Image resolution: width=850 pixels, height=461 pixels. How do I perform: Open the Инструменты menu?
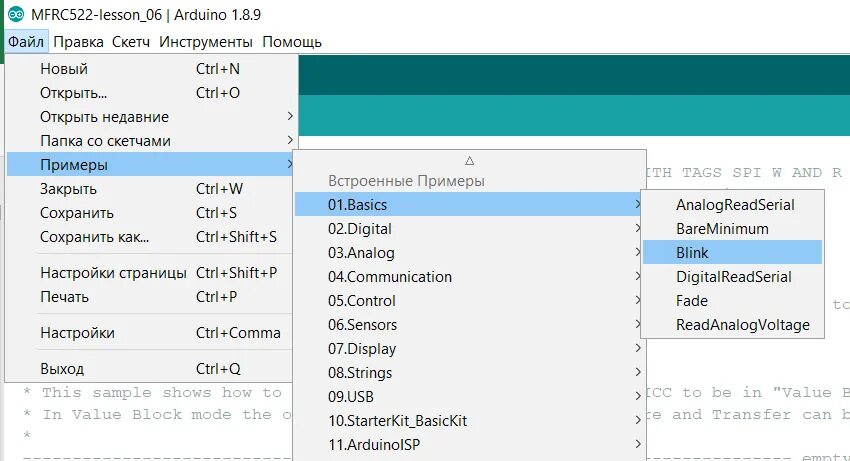coord(205,42)
